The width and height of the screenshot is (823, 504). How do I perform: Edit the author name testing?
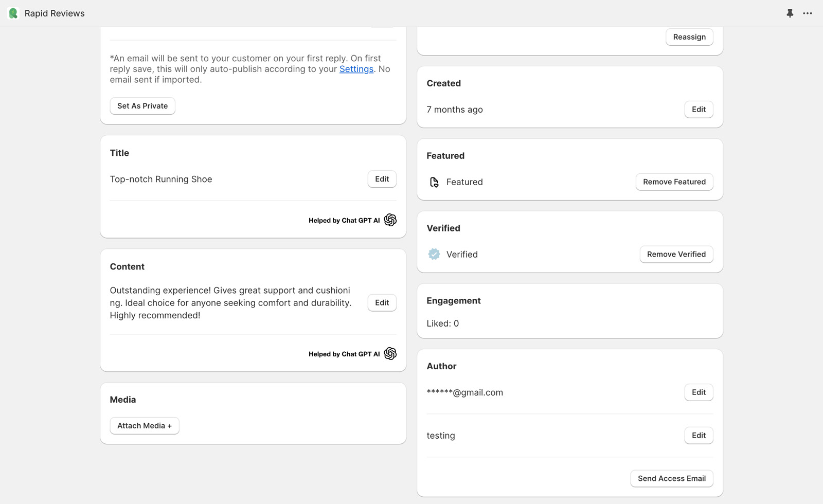699,436
